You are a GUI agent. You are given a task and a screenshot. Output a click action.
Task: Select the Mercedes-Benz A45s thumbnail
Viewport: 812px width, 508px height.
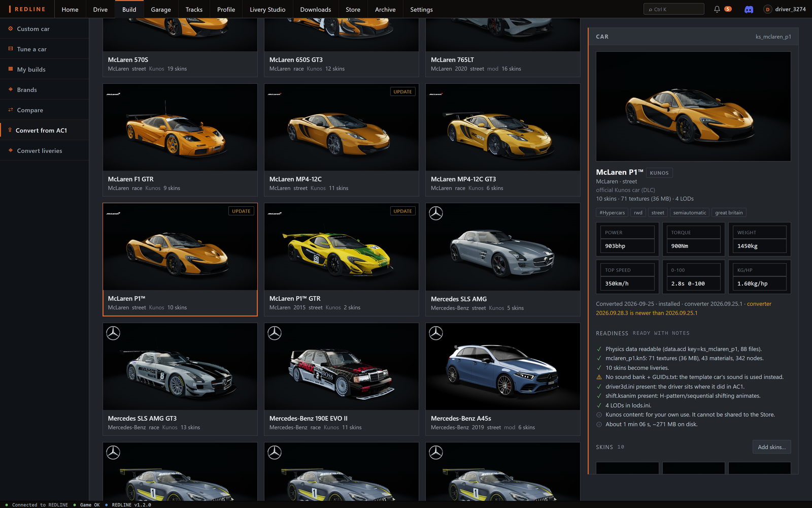coord(503,367)
